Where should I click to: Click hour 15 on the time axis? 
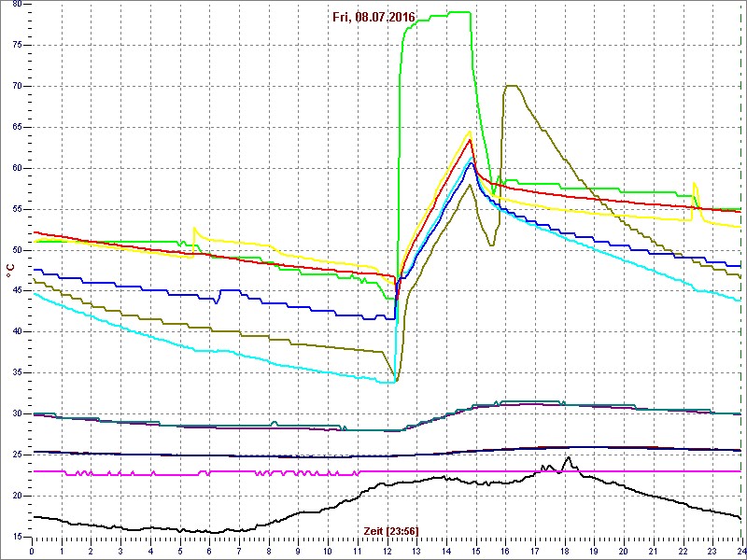tap(475, 549)
